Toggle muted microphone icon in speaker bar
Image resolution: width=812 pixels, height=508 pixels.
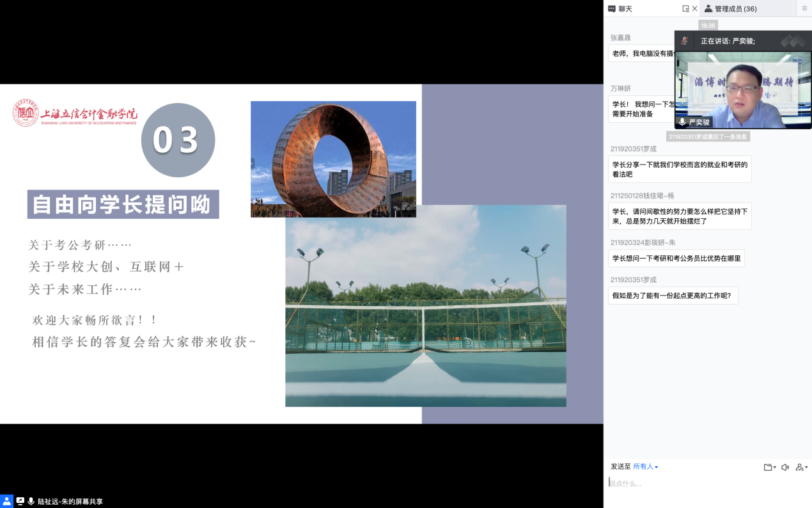(685, 40)
